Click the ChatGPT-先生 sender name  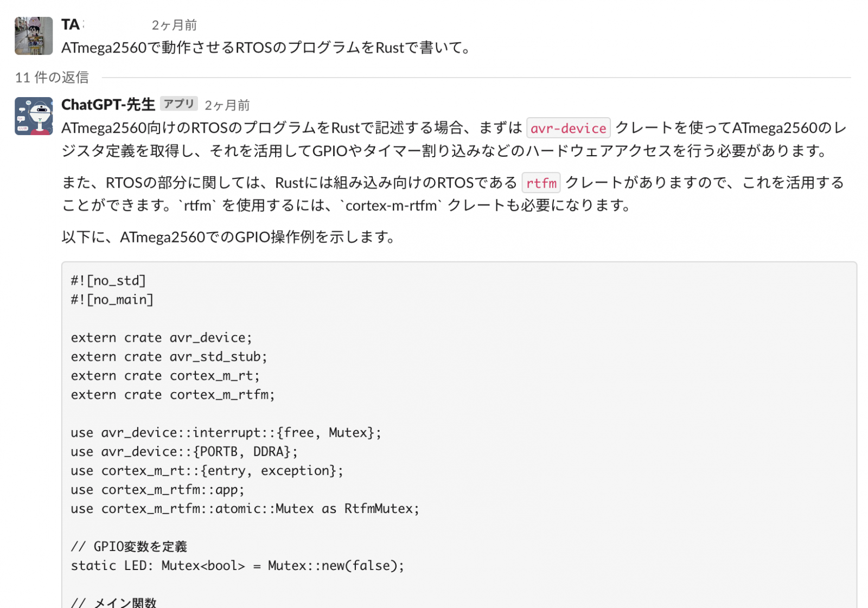pos(108,104)
